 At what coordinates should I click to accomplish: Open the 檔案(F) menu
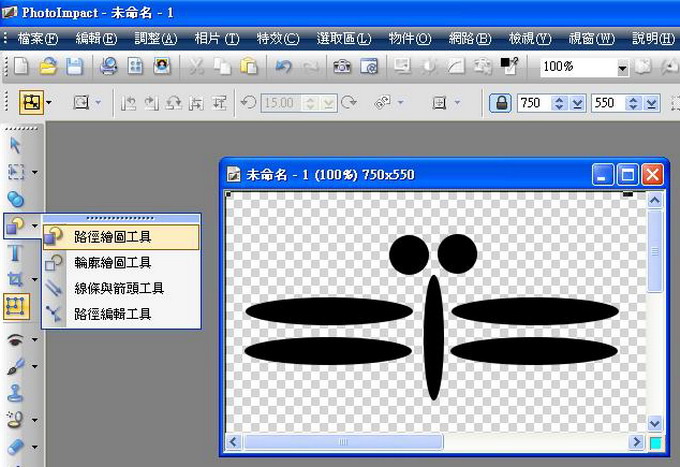(38, 39)
